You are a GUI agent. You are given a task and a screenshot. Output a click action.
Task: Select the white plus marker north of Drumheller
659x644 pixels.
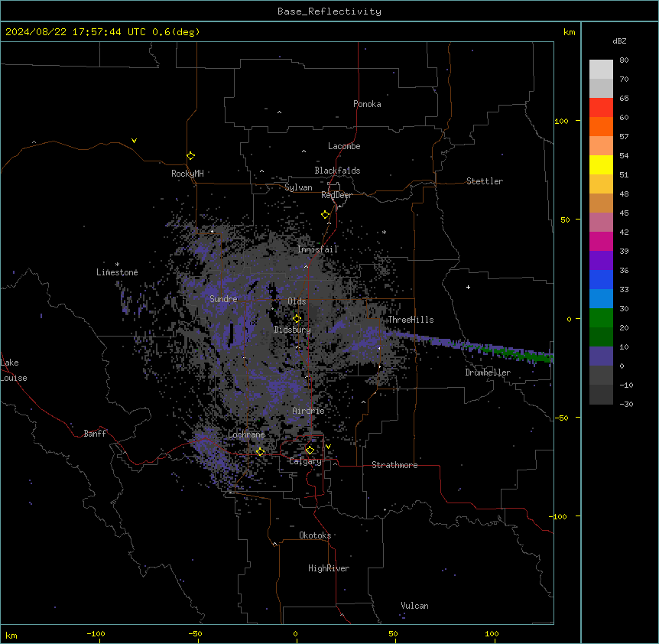pyautogui.click(x=468, y=287)
